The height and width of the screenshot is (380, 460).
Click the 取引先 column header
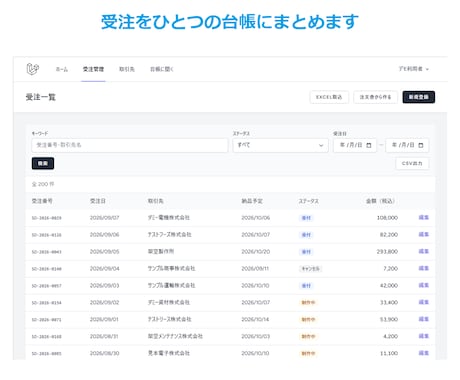pyautogui.click(x=156, y=201)
